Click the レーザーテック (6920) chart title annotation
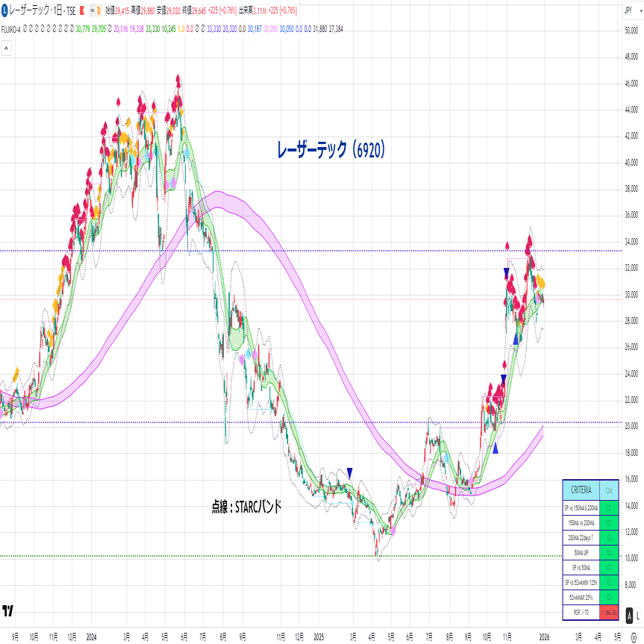 pos(331,149)
